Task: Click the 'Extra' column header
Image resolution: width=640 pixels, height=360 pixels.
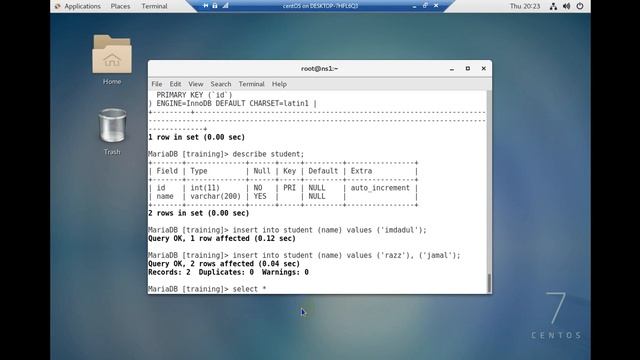Action: [x=361, y=171]
